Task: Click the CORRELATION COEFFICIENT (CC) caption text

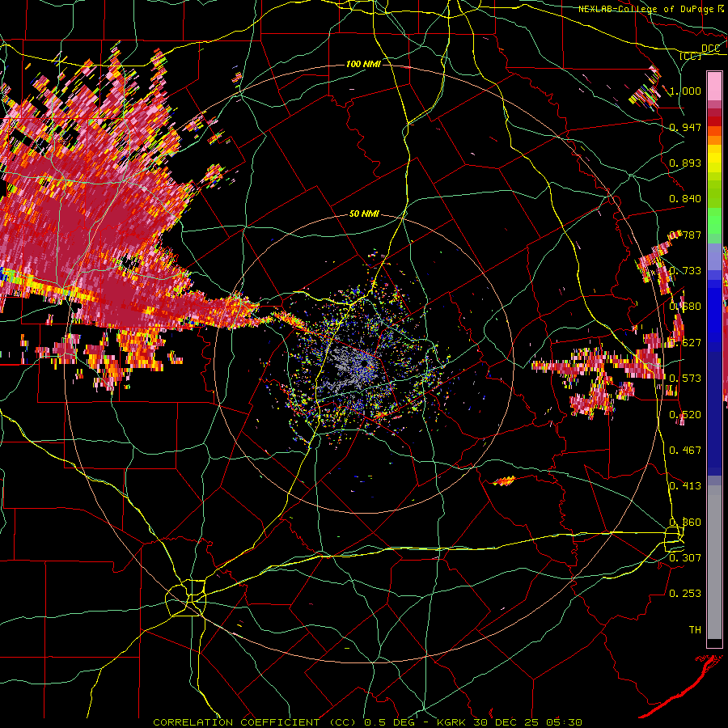Action: [254, 722]
